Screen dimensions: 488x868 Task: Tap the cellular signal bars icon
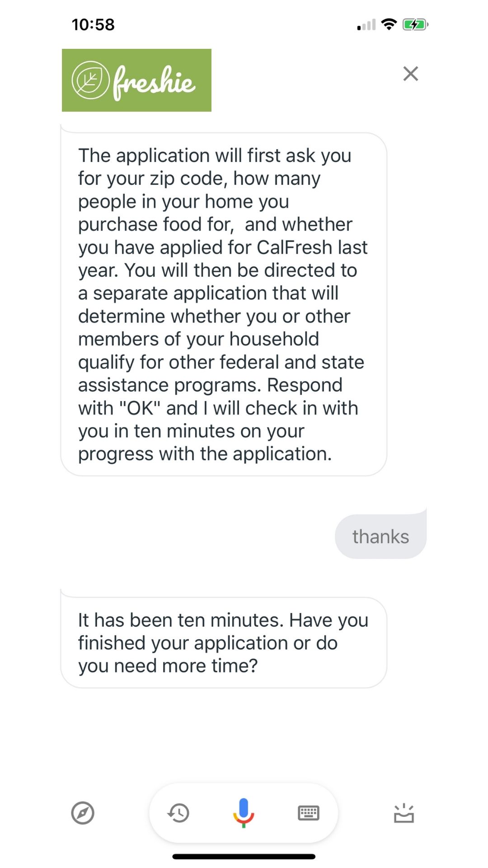[x=366, y=24]
